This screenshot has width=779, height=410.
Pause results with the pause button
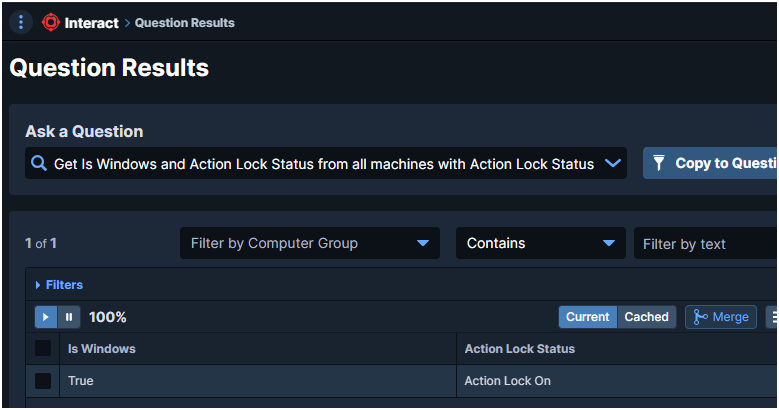(69, 317)
